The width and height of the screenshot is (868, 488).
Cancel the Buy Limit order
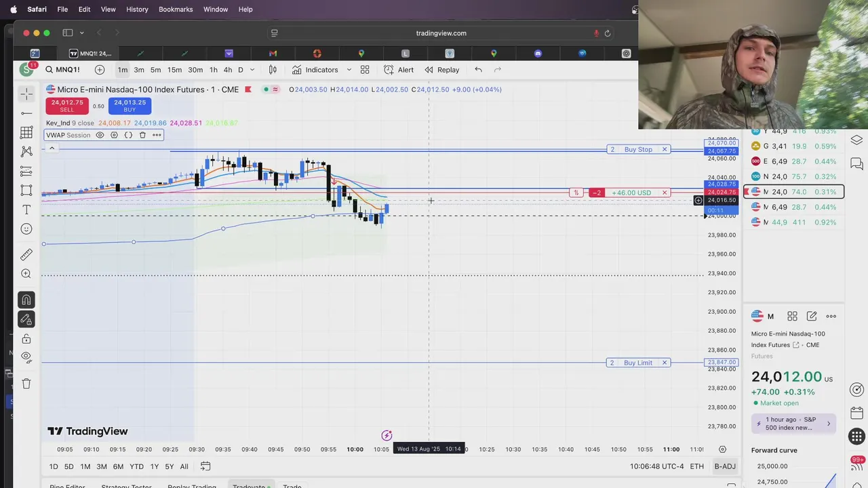tap(665, 363)
